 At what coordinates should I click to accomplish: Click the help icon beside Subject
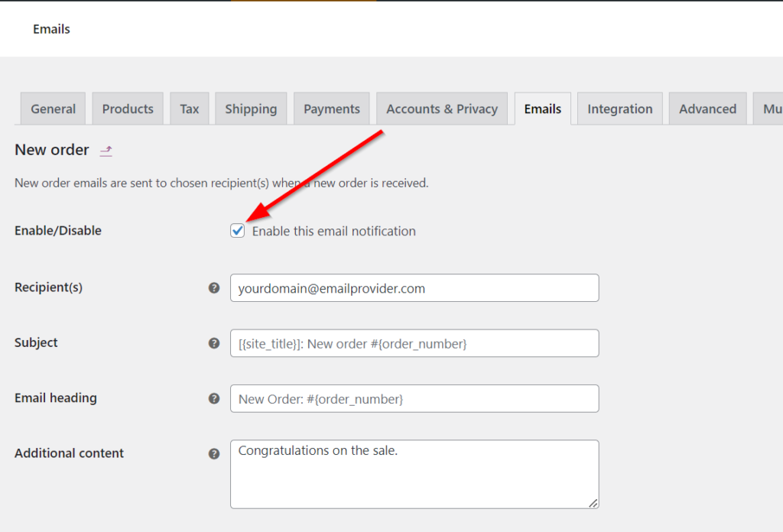pos(214,343)
